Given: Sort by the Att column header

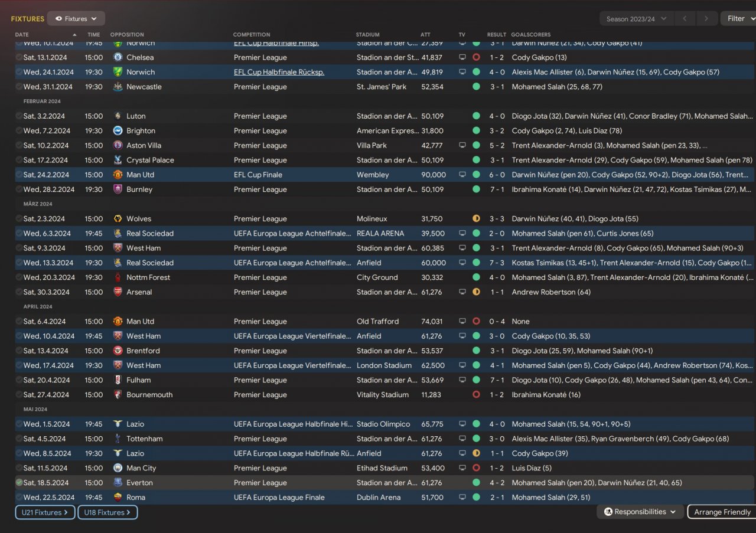Looking at the screenshot, I should 425,35.
